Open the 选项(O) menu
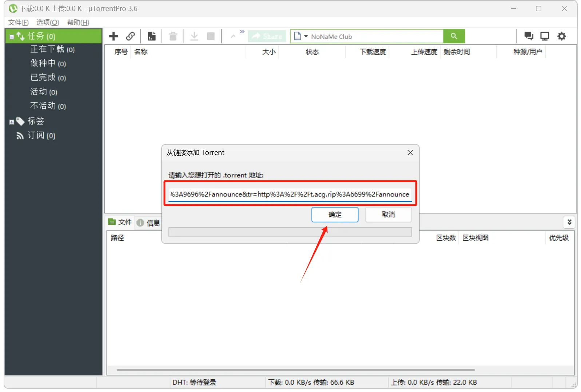The width and height of the screenshot is (581, 392). pyautogui.click(x=48, y=23)
